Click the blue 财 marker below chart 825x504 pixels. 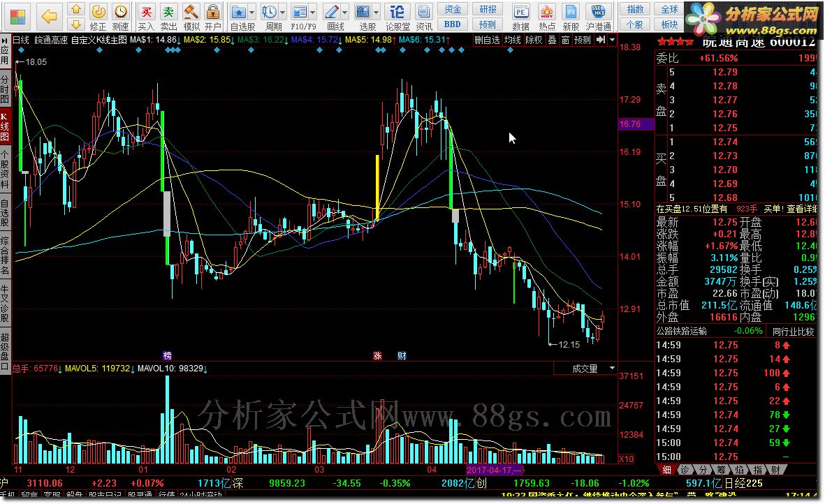tap(402, 356)
